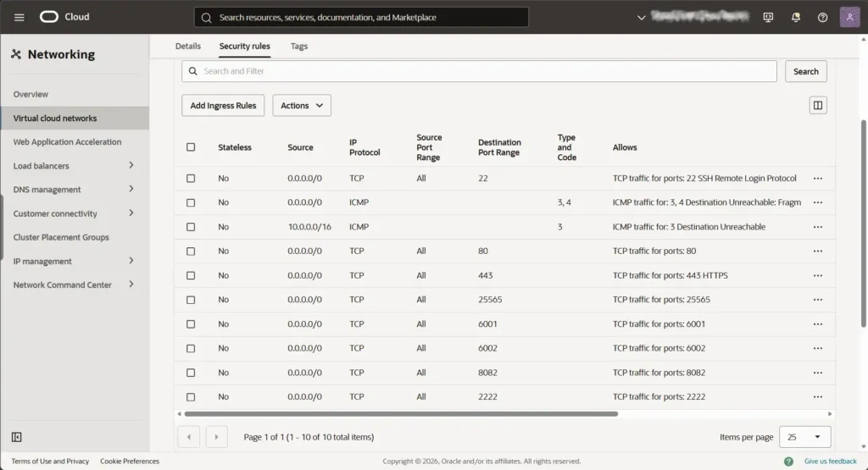
Task: Open Terms of Use and Privacy link
Action: (x=50, y=462)
